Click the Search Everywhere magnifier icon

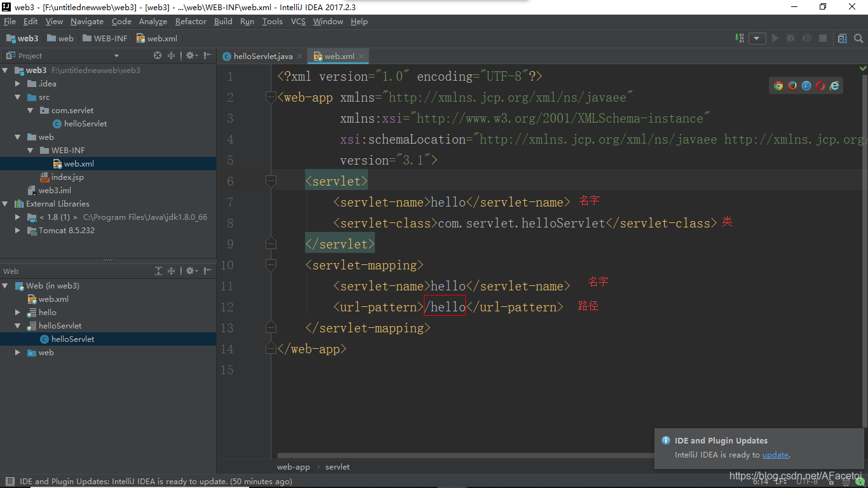pyautogui.click(x=857, y=38)
